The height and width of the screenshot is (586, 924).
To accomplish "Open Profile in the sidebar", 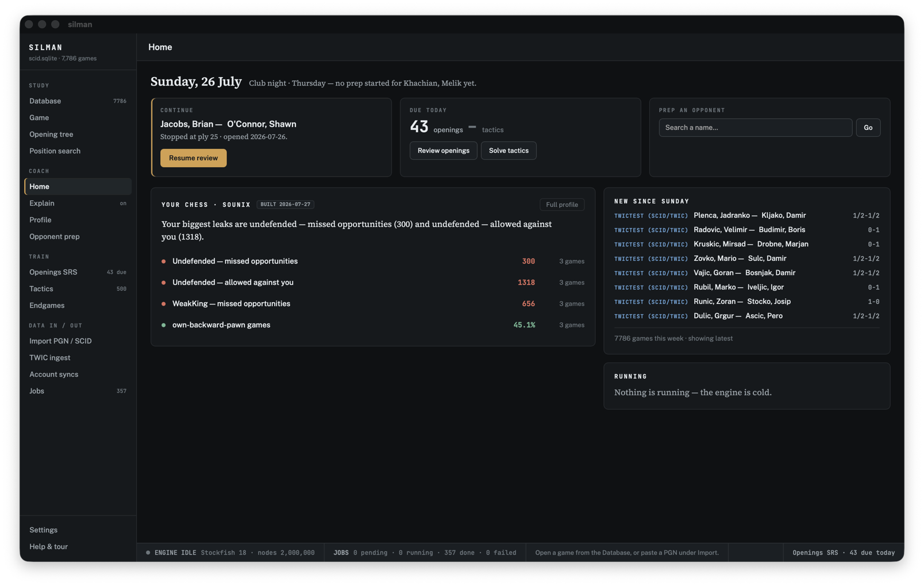I will pyautogui.click(x=78, y=220).
